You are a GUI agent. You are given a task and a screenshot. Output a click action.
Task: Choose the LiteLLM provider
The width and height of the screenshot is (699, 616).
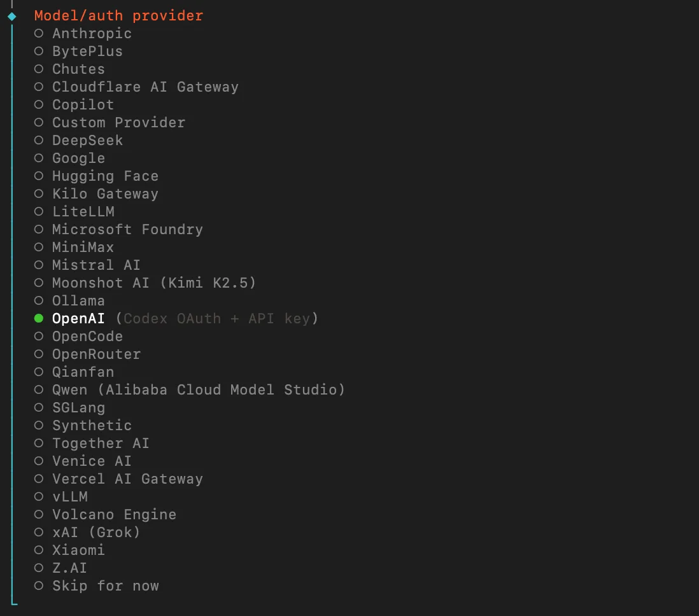coord(83,212)
